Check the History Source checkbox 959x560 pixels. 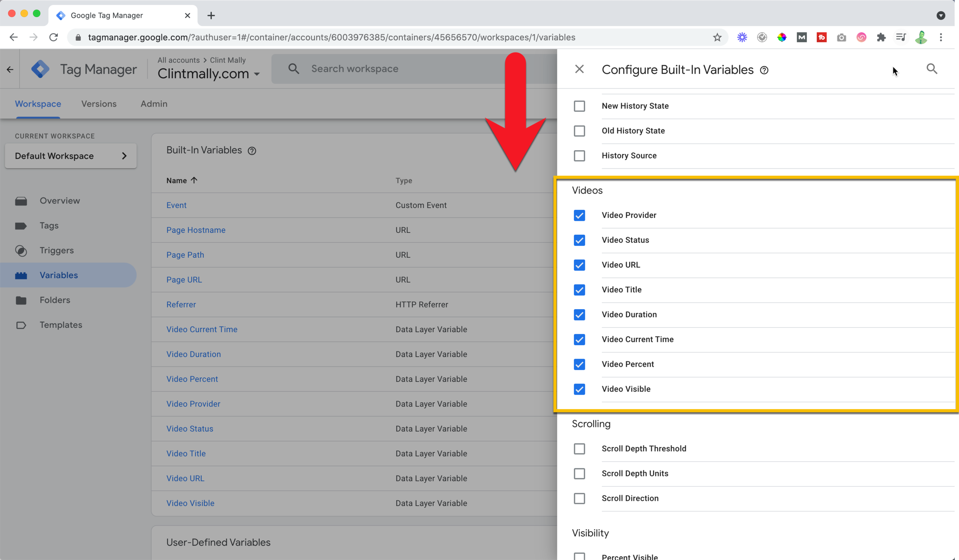point(579,156)
